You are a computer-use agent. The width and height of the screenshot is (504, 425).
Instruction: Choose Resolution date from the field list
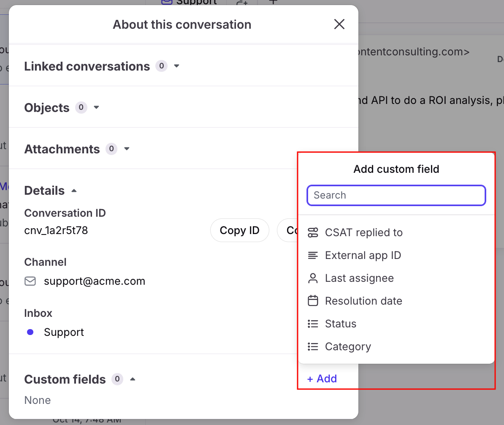[363, 301]
